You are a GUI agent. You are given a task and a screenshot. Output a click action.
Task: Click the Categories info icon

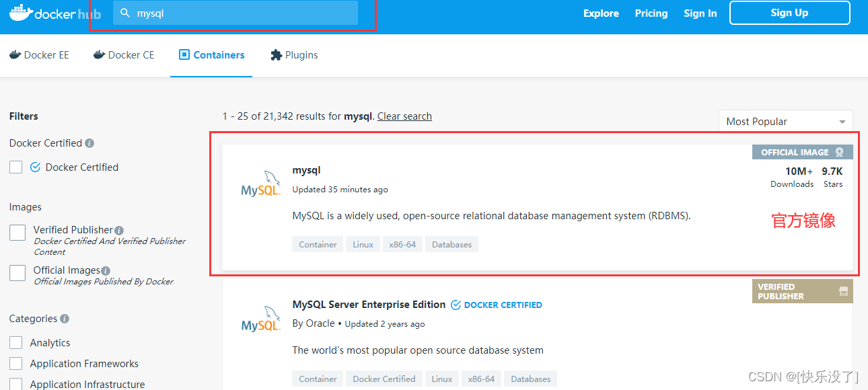tap(65, 319)
